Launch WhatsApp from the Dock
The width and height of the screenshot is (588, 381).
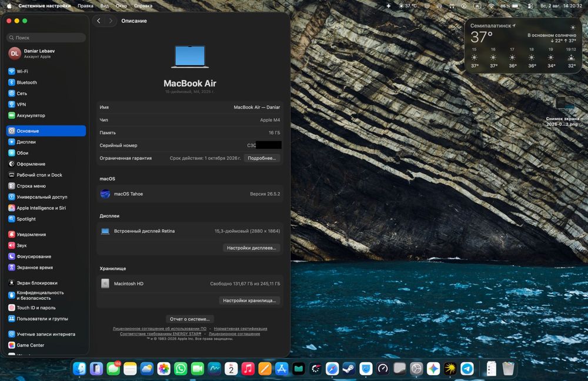[181, 369]
